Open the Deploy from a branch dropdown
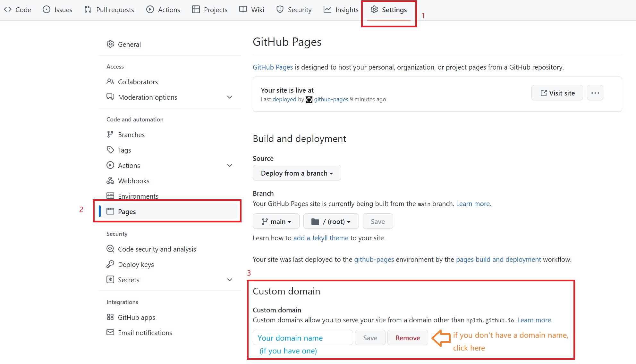This screenshot has width=636, height=364. [297, 173]
